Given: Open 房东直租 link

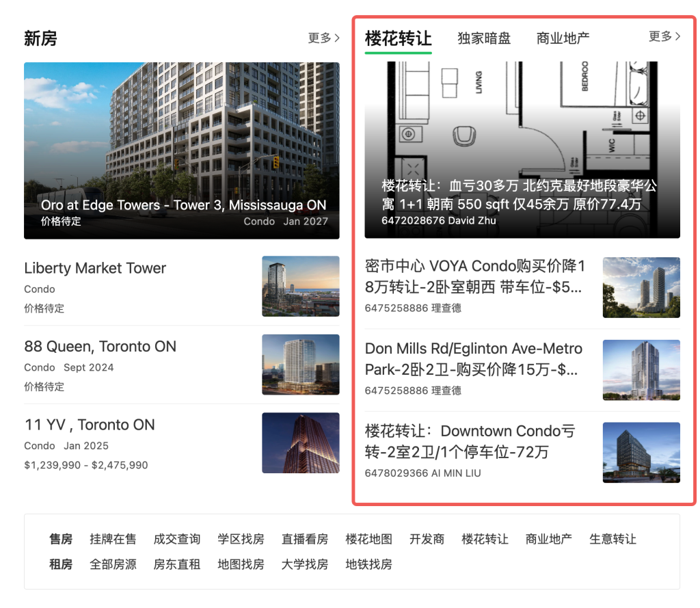Looking at the screenshot, I should (177, 565).
